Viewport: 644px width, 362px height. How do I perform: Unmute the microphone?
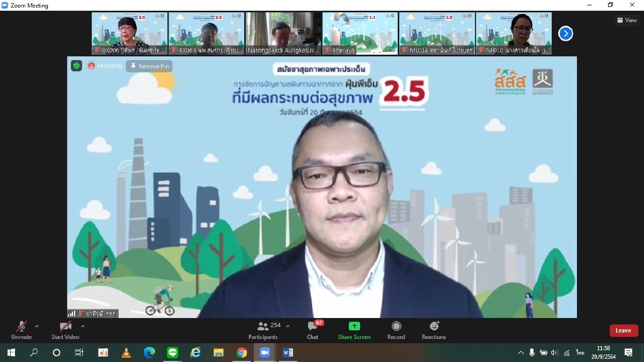pyautogui.click(x=21, y=330)
